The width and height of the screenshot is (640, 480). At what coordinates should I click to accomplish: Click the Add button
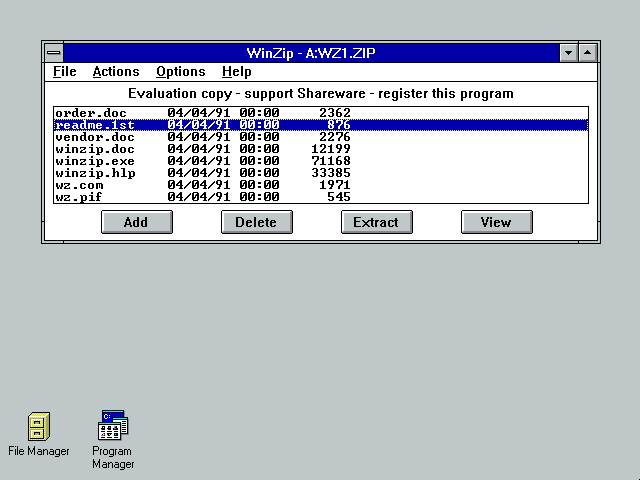click(137, 222)
